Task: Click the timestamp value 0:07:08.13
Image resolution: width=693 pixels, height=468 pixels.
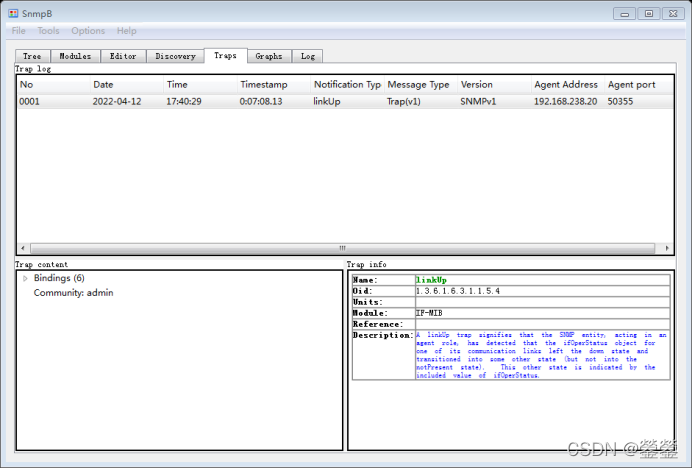Action: click(x=261, y=101)
